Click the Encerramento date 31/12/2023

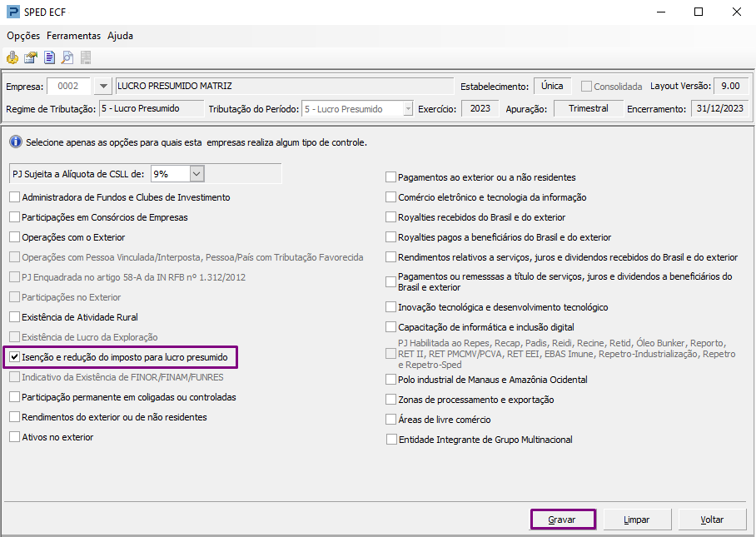[720, 109]
